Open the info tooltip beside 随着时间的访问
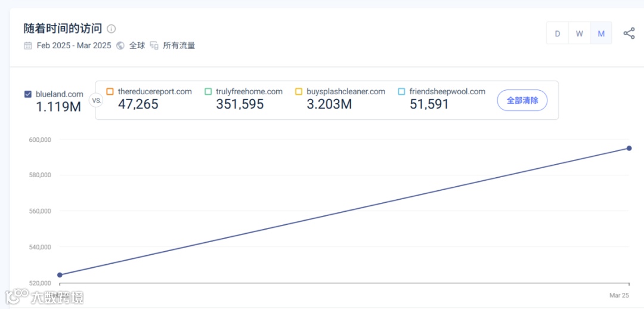 click(x=112, y=29)
